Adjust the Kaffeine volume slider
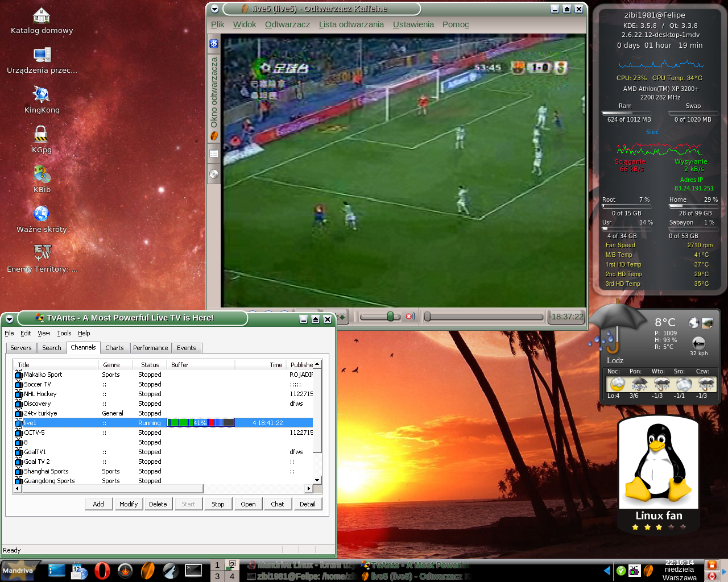728x582 pixels. [x=380, y=317]
